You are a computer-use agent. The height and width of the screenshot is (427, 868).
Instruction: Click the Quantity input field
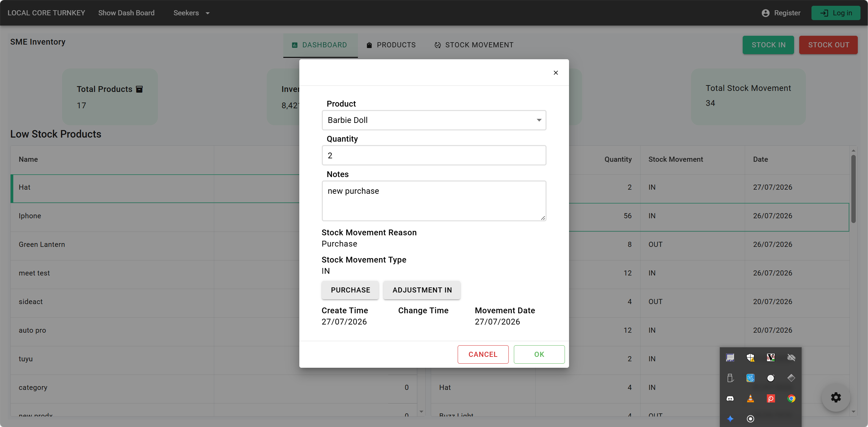pyautogui.click(x=434, y=155)
